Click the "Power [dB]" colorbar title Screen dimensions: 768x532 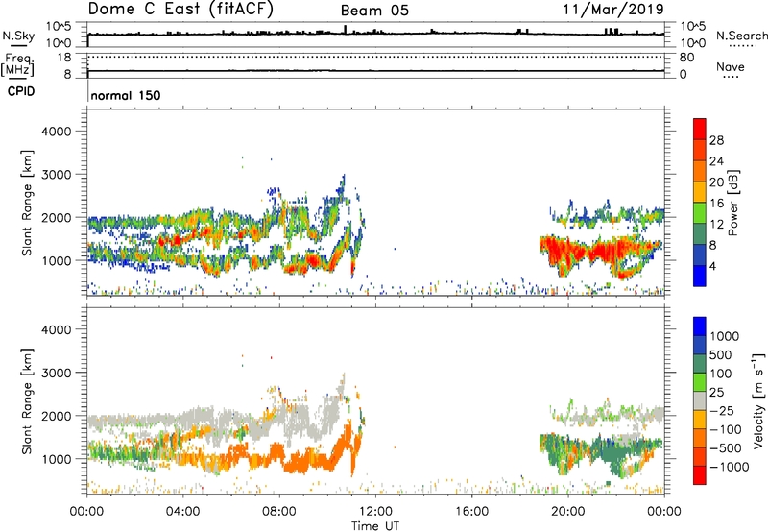732,203
